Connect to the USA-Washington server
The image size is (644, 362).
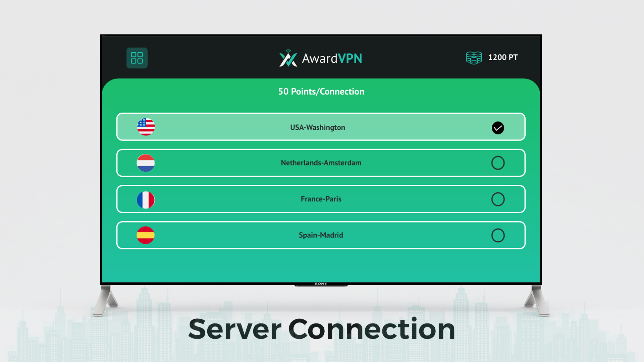[318, 127]
